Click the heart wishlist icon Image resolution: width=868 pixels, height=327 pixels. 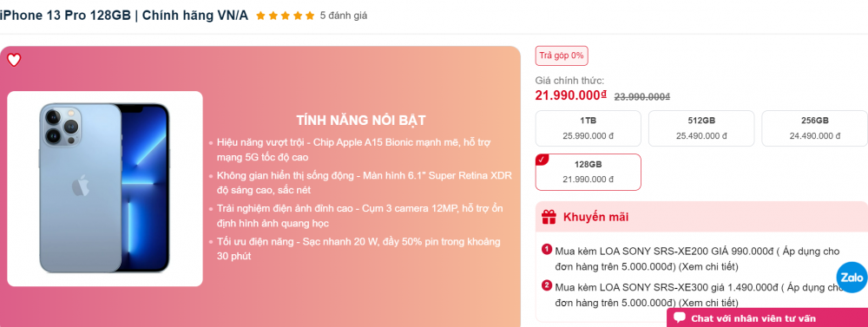tap(14, 60)
